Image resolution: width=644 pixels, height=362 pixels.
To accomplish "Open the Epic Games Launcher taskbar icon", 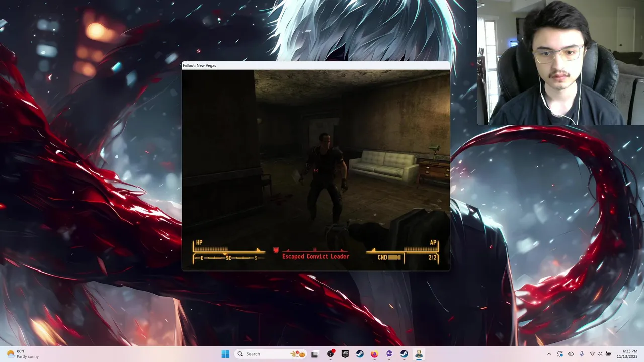I will tap(345, 354).
